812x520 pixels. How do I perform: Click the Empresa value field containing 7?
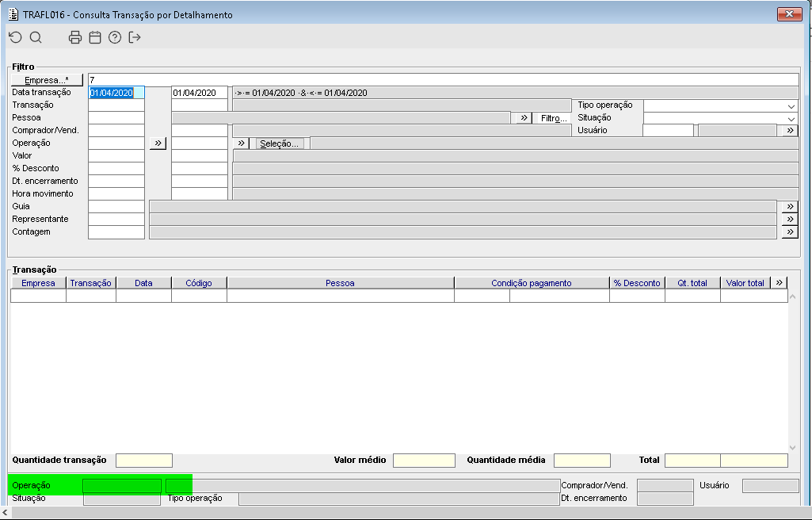tap(444, 80)
